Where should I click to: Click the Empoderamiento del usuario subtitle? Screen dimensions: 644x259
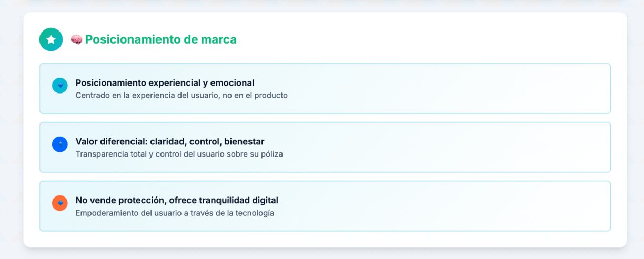[x=175, y=213]
